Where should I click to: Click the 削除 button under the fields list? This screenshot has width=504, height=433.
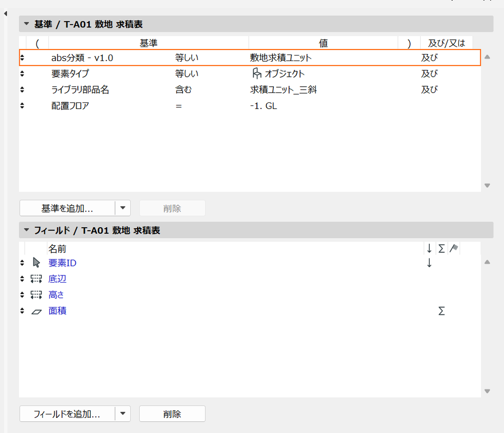[x=172, y=414]
